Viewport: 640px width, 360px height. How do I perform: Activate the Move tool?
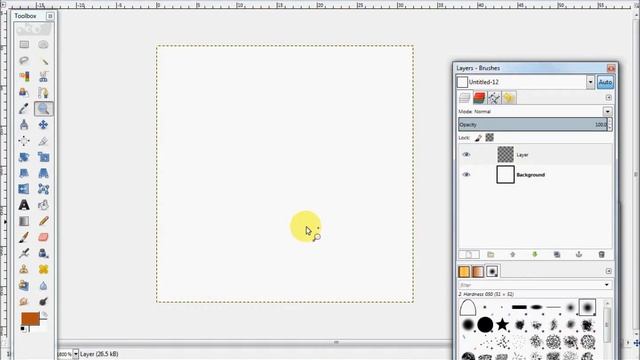click(43, 124)
